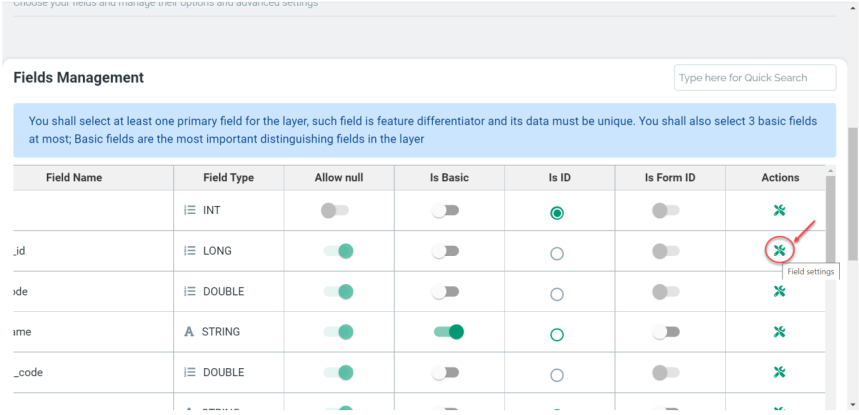The image size is (859, 415).
Task: Click the list icon beside INT type
Action: [190, 211]
